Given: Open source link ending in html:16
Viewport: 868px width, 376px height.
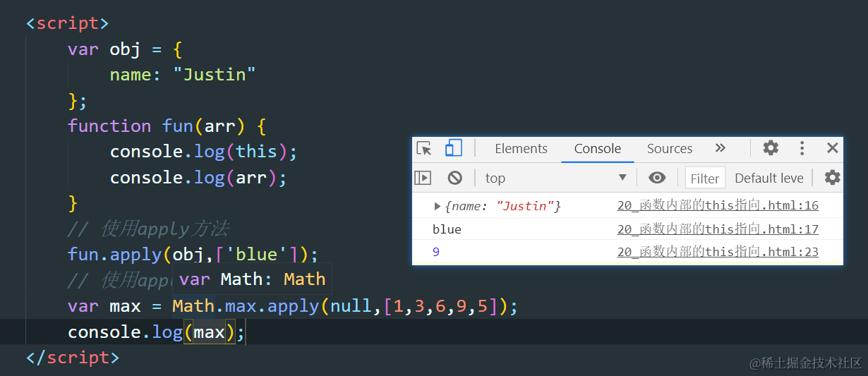Looking at the screenshot, I should click(x=718, y=206).
